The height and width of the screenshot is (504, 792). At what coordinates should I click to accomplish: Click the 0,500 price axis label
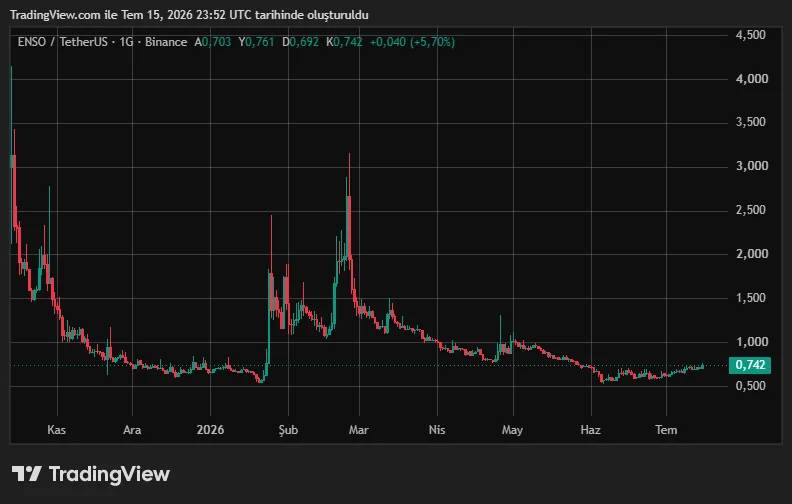pyautogui.click(x=751, y=386)
